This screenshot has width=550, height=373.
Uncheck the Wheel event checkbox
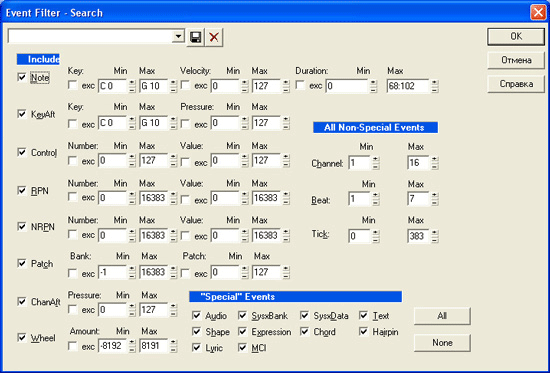click(22, 338)
